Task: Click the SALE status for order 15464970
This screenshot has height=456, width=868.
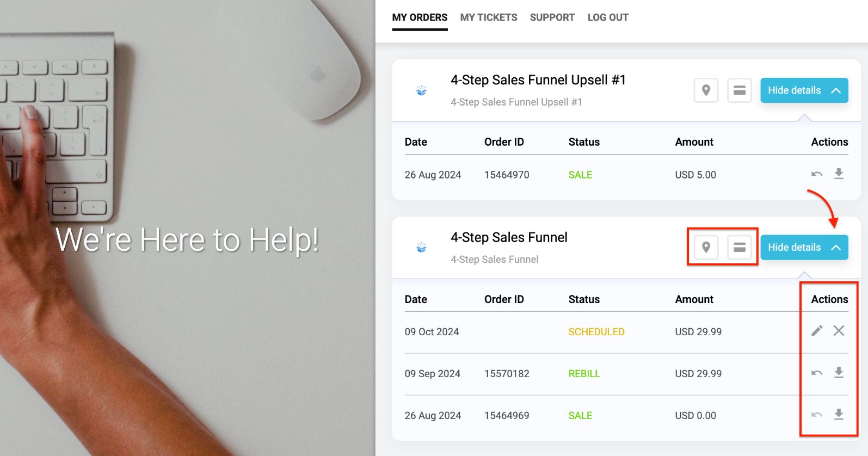Action: (580, 175)
